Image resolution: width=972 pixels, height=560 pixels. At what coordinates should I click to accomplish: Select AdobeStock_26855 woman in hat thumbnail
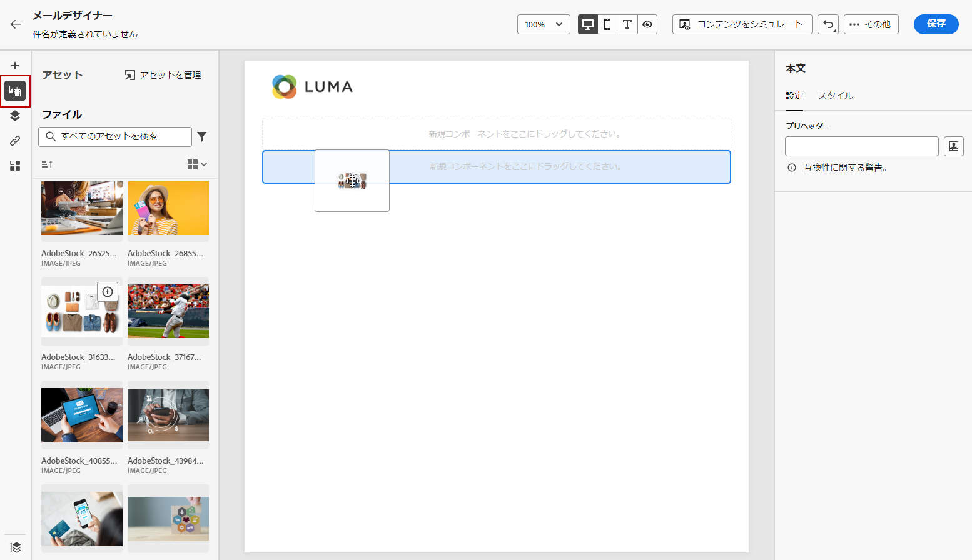tap(168, 208)
